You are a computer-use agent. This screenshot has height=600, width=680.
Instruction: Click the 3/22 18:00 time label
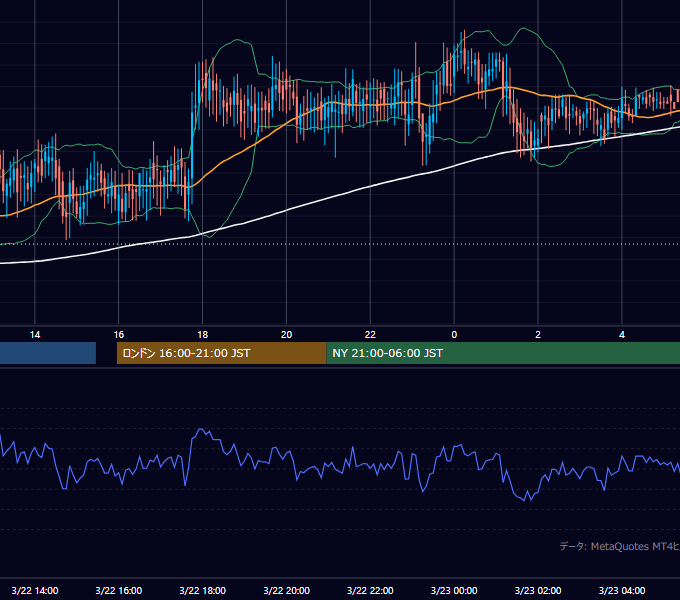pyautogui.click(x=203, y=590)
